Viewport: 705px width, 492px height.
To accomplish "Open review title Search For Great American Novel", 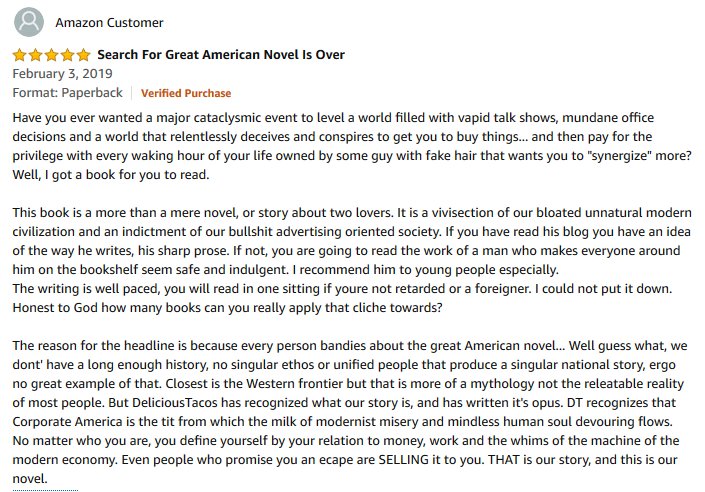I will coord(221,55).
